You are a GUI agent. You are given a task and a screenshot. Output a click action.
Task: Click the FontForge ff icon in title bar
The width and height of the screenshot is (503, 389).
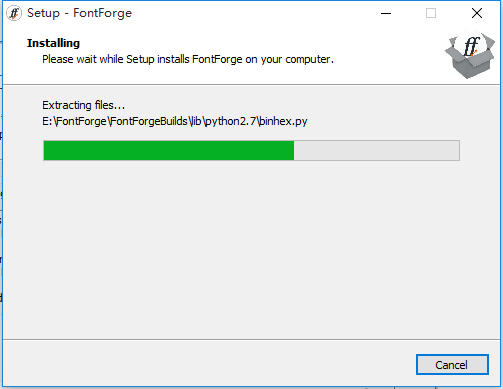[x=14, y=13]
